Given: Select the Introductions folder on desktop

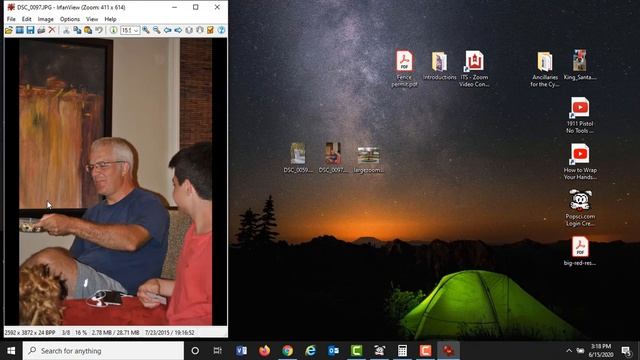Looking at the screenshot, I should [440, 66].
